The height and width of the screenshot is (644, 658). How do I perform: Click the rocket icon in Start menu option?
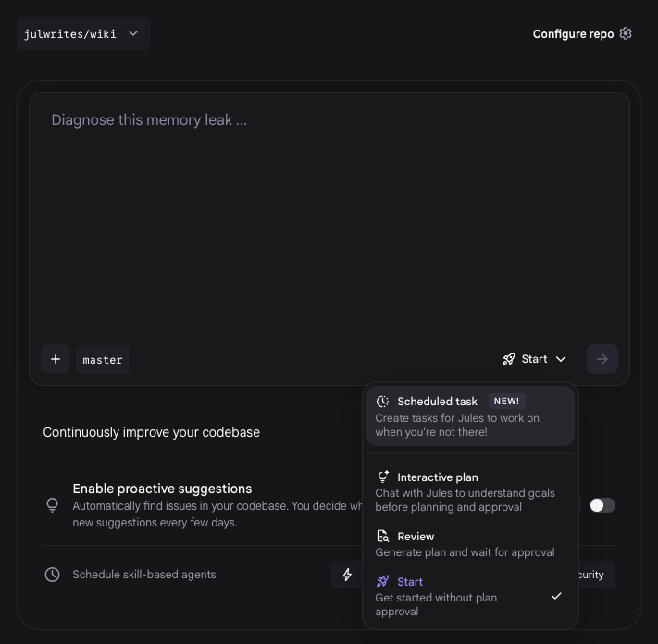click(383, 582)
